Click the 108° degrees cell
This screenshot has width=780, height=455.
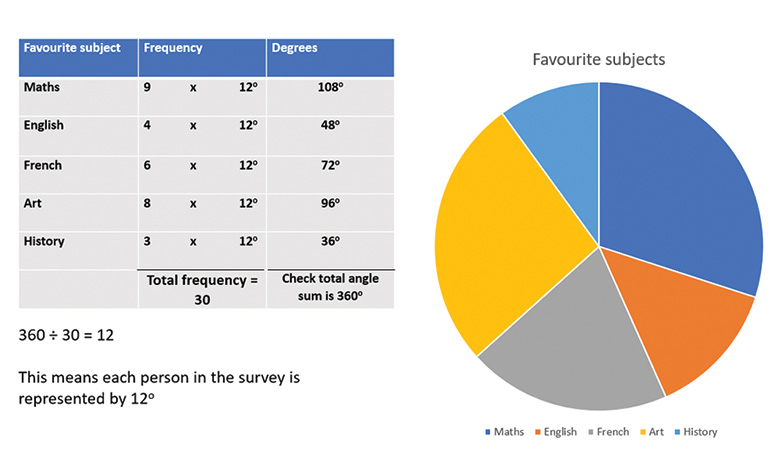click(330, 88)
